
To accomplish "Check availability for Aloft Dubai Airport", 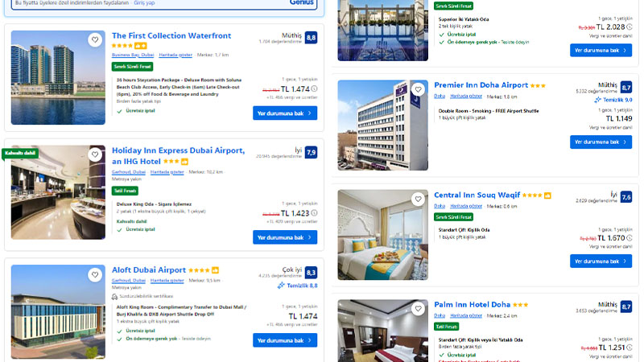I will tap(284, 340).
